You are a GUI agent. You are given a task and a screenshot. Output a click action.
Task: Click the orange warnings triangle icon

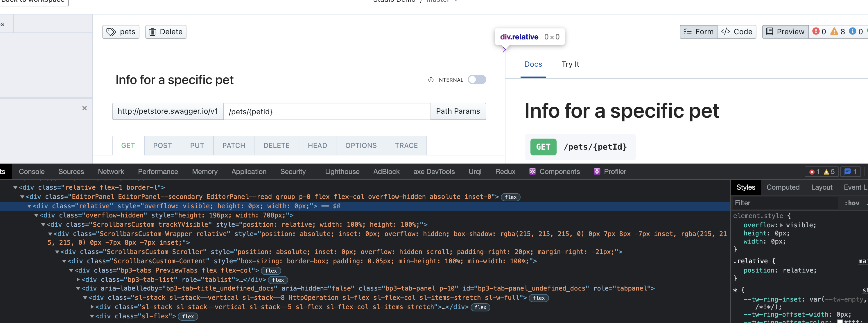(834, 31)
